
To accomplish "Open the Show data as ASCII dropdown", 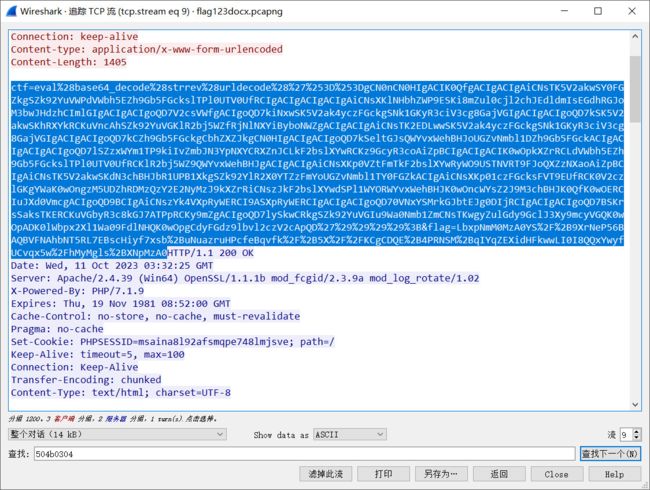I will pos(350,434).
